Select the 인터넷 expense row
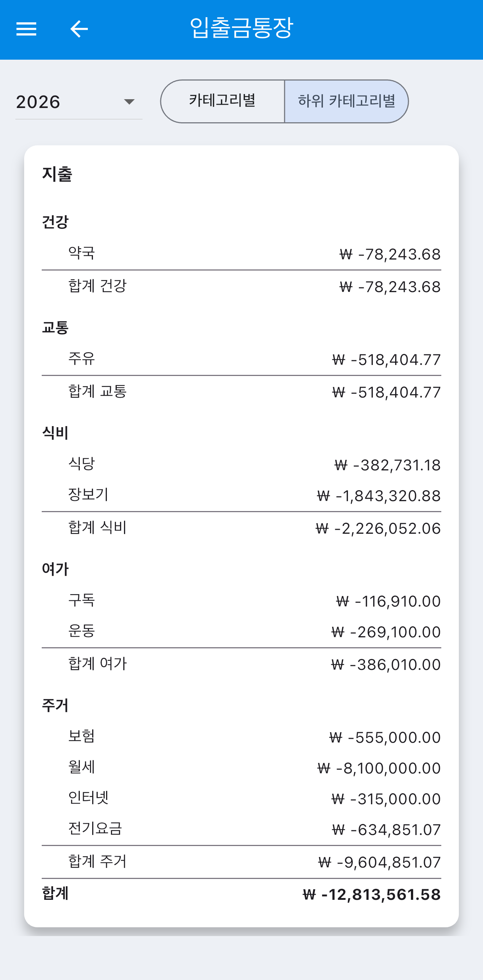This screenshot has width=483, height=980. tap(241, 798)
